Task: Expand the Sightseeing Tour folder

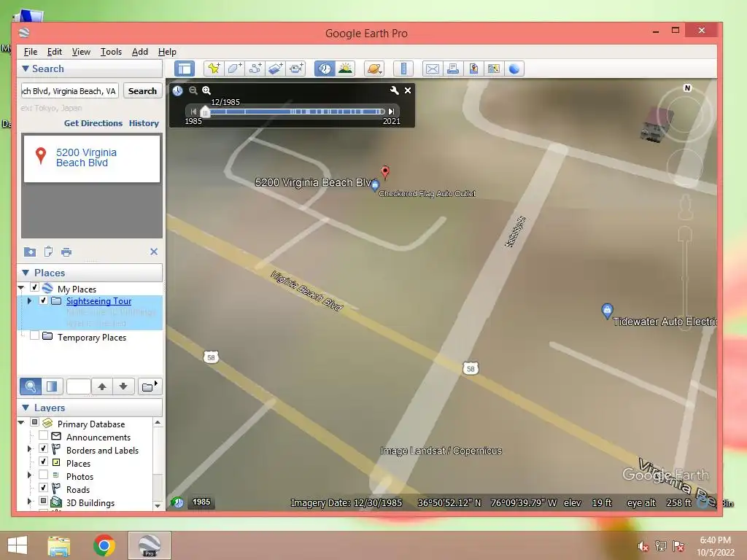Action: tap(29, 301)
